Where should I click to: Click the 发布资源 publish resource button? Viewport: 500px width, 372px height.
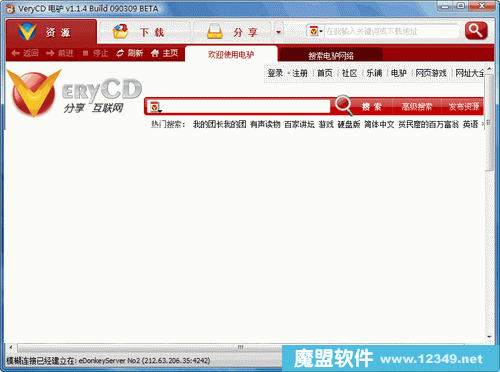[463, 107]
